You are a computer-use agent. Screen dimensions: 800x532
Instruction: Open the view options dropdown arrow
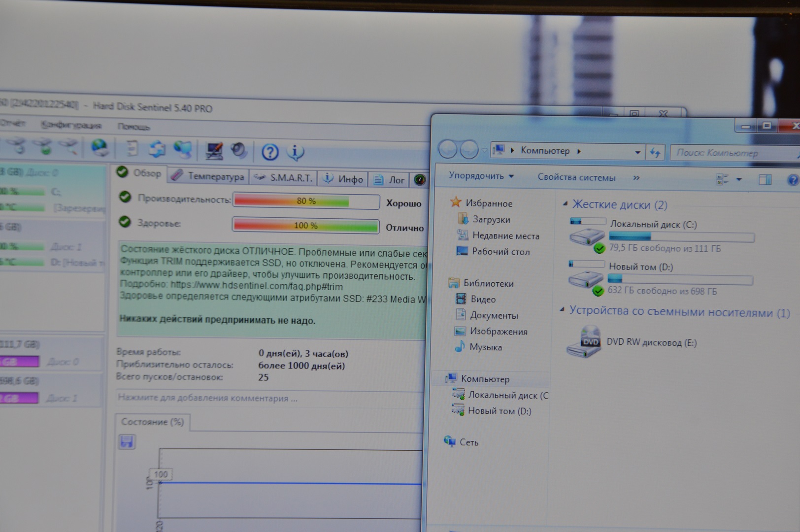(x=739, y=179)
